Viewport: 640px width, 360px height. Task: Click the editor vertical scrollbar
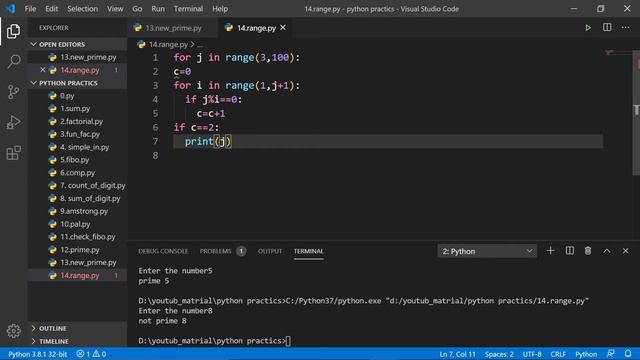[x=636, y=113]
